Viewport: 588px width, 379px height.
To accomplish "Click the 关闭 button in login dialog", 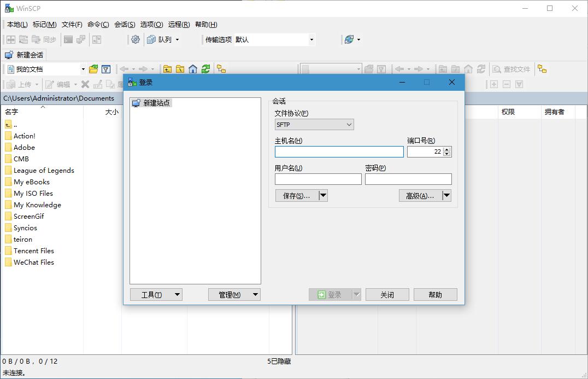I will 387,295.
